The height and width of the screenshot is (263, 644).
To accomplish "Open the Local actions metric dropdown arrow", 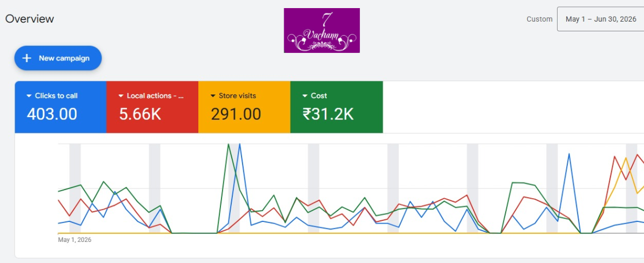I will [x=121, y=96].
